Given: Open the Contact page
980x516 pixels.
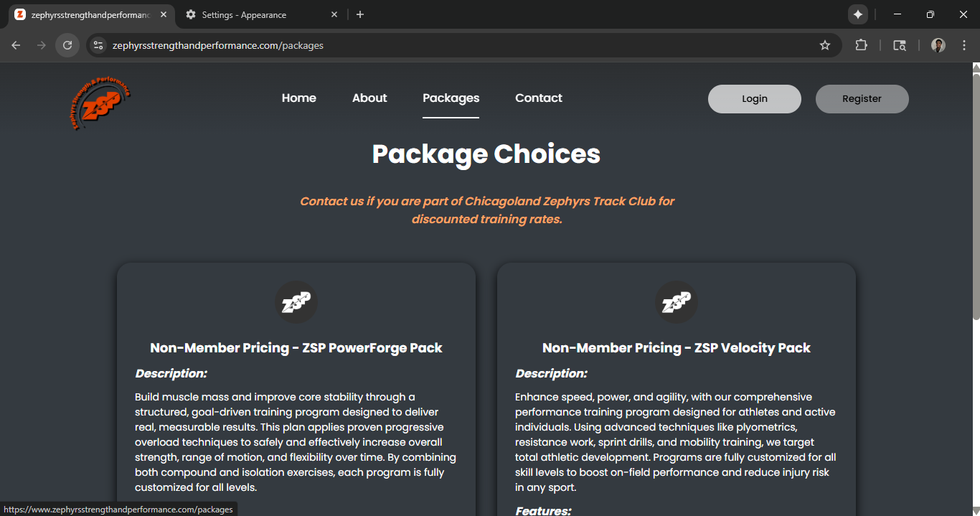Looking at the screenshot, I should [x=538, y=98].
